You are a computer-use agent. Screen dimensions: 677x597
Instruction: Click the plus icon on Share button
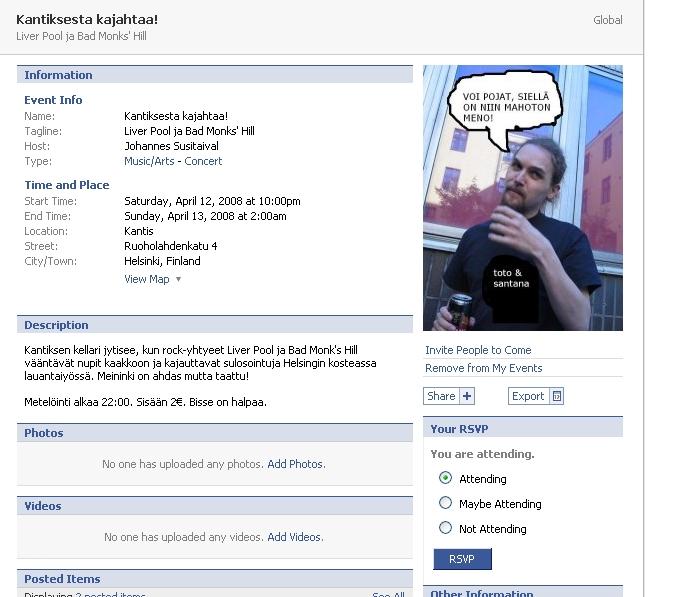[467, 396]
